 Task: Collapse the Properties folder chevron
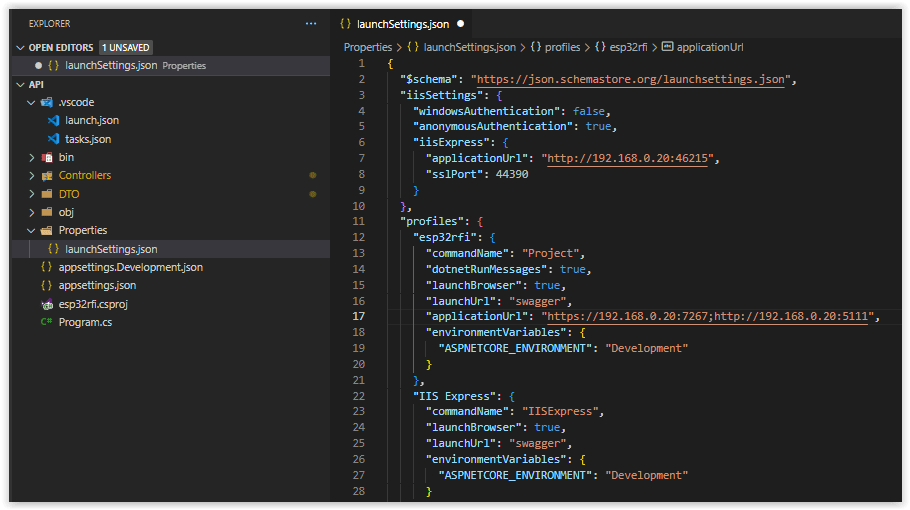pos(31,231)
